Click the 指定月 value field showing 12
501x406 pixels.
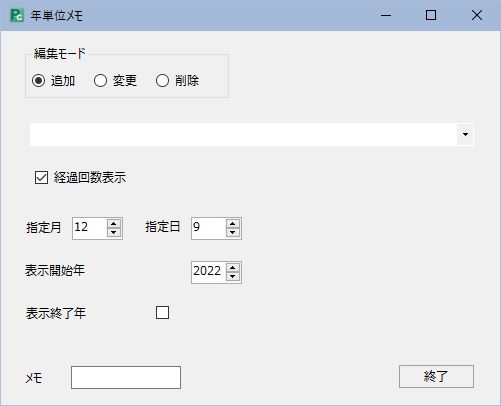[x=90, y=228]
